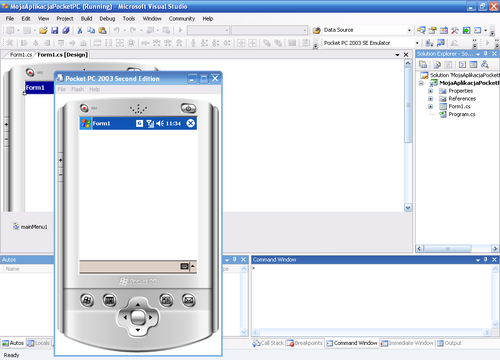The width and height of the screenshot is (500, 360).
Task: Open the Debug menu
Action: 107,19
